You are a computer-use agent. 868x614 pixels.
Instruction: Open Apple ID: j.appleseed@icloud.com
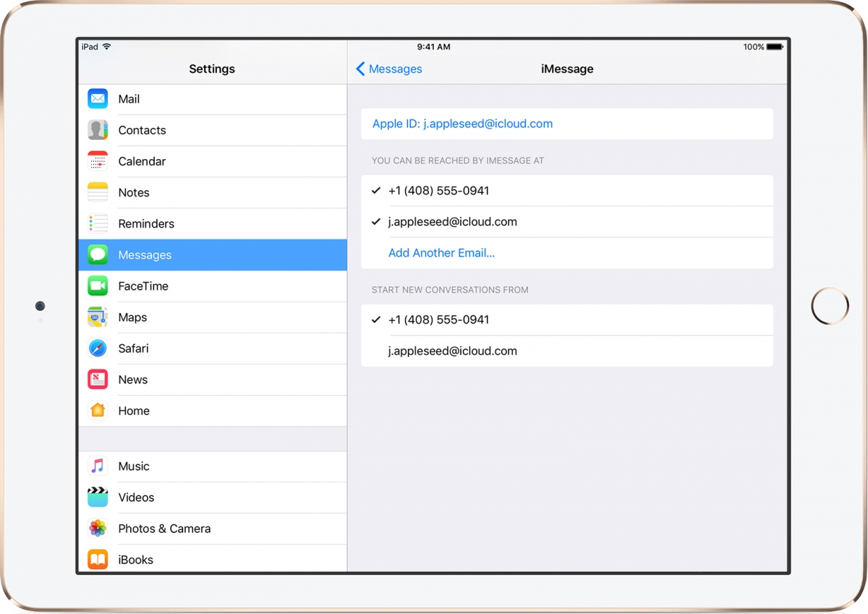(461, 124)
